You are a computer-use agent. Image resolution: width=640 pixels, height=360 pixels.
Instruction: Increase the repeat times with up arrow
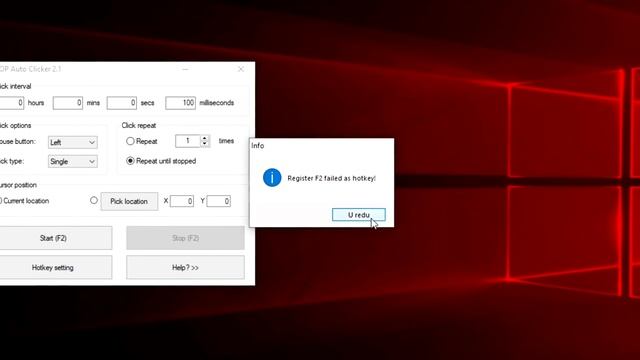[x=205, y=138]
